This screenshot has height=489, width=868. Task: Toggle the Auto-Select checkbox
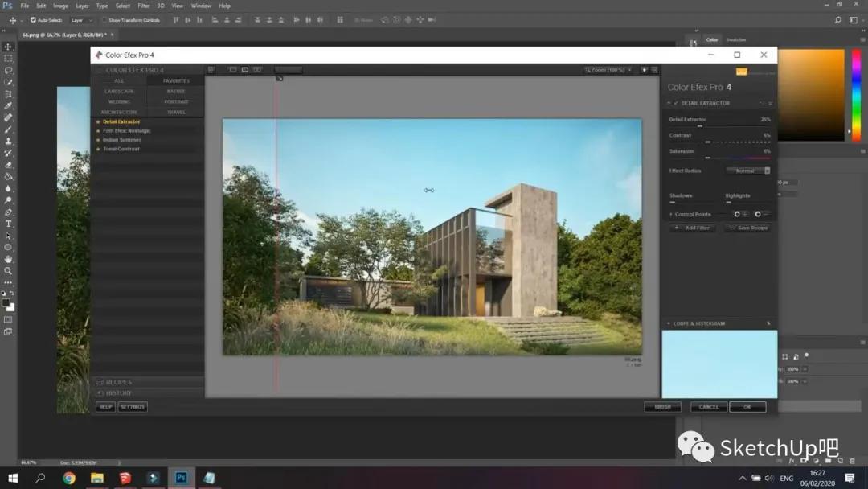click(33, 20)
